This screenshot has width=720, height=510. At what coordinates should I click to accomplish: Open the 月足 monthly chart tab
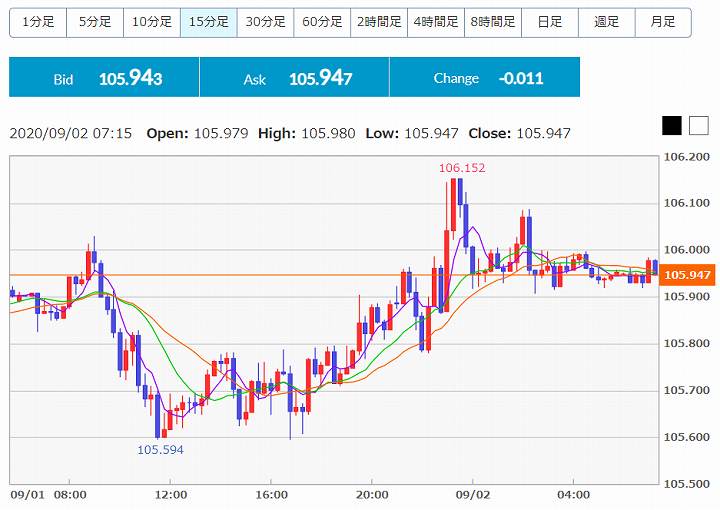click(x=663, y=22)
